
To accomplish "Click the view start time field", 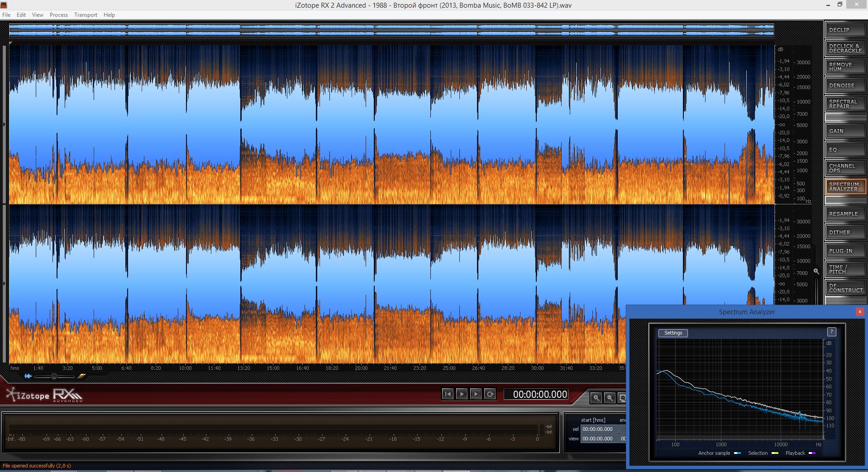I will [x=599, y=439].
